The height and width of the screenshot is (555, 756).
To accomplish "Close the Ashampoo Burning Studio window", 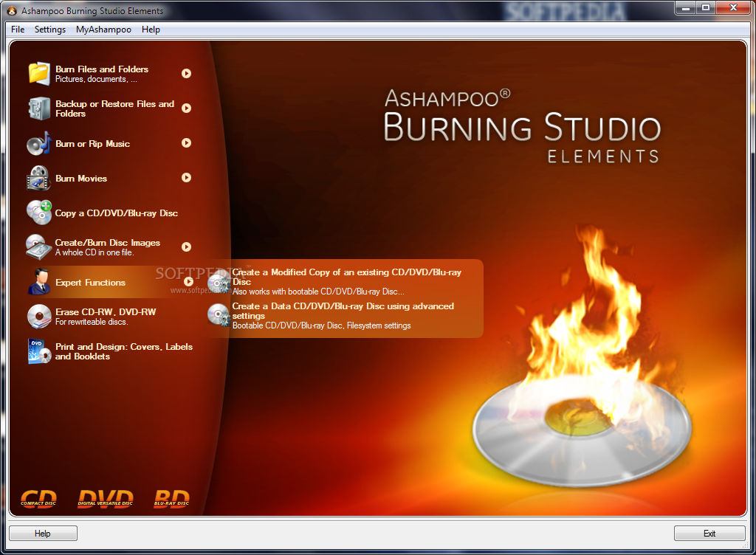I will pyautogui.click(x=733, y=7).
